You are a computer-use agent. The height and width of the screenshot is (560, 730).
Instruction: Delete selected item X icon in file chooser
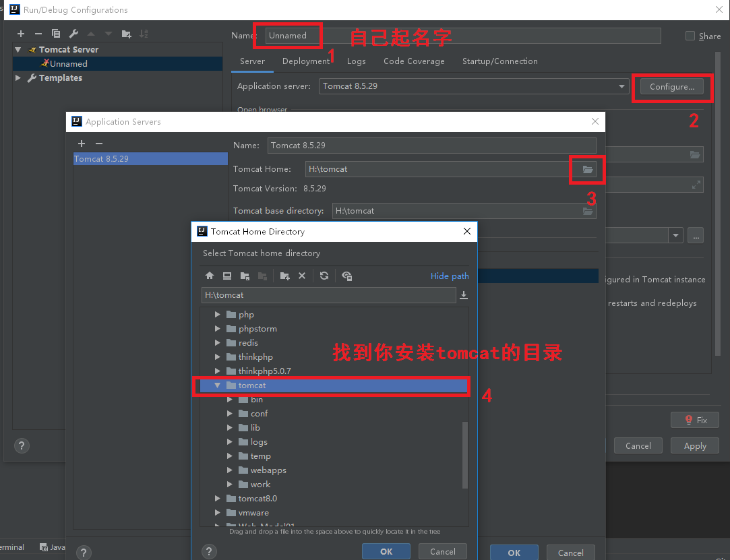[x=302, y=276]
